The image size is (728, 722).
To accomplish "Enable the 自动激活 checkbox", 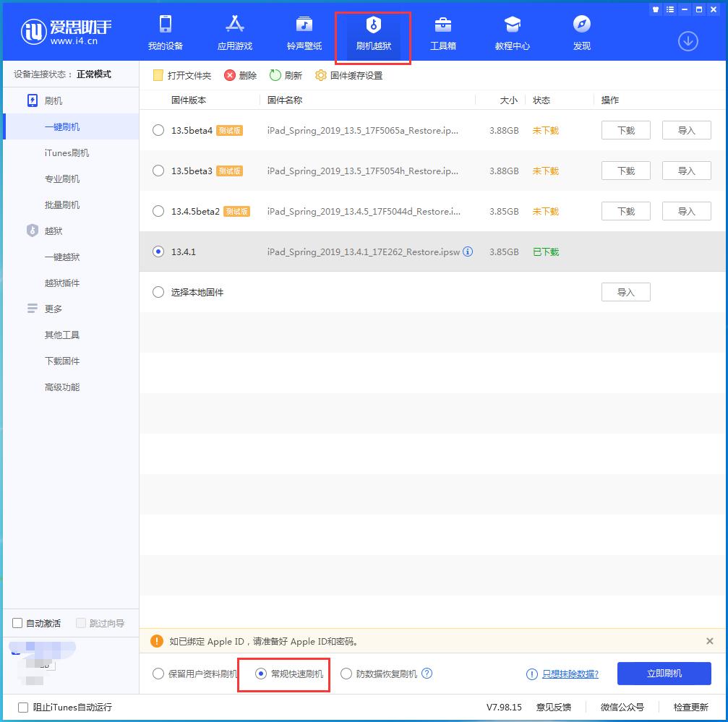I will pyautogui.click(x=15, y=623).
